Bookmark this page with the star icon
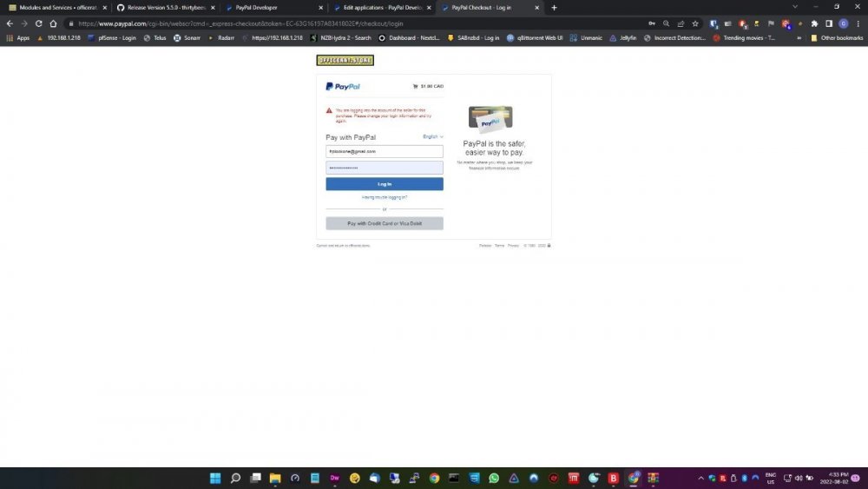Image resolution: width=868 pixels, height=489 pixels. 695,23
